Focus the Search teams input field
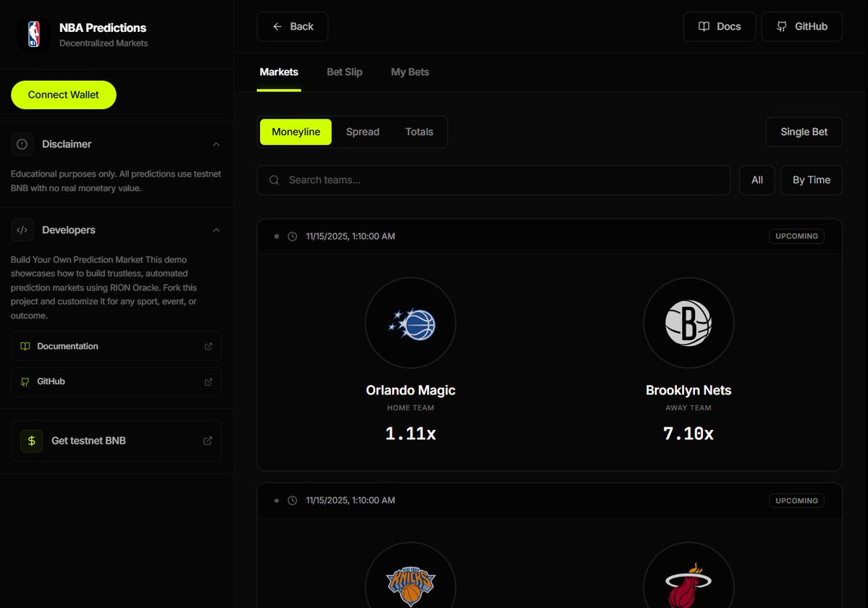868x608 pixels. (493, 180)
